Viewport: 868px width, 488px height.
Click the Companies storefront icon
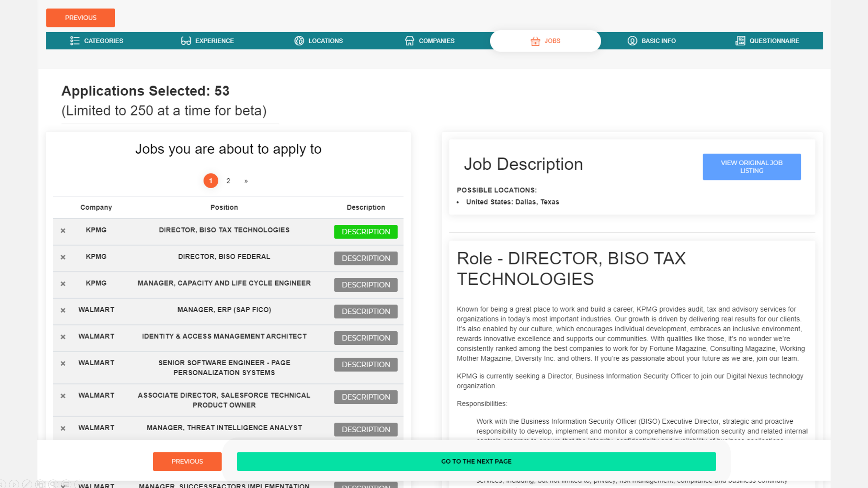tap(409, 41)
